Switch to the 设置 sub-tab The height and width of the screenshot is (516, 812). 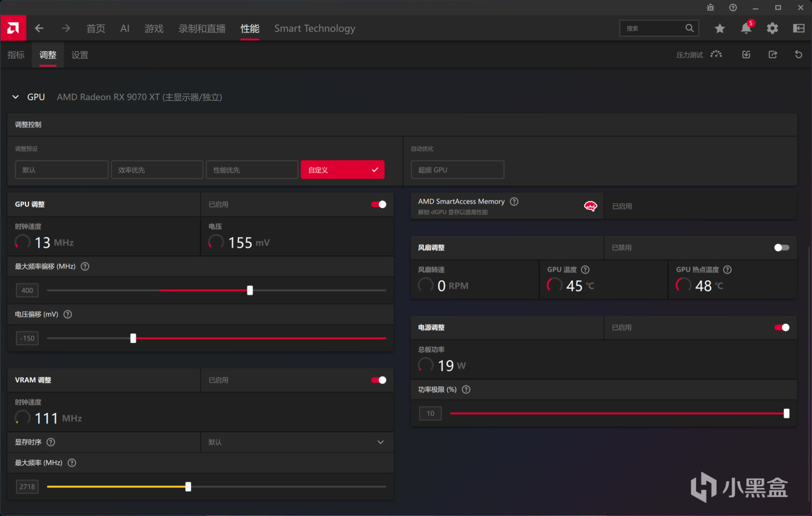80,55
